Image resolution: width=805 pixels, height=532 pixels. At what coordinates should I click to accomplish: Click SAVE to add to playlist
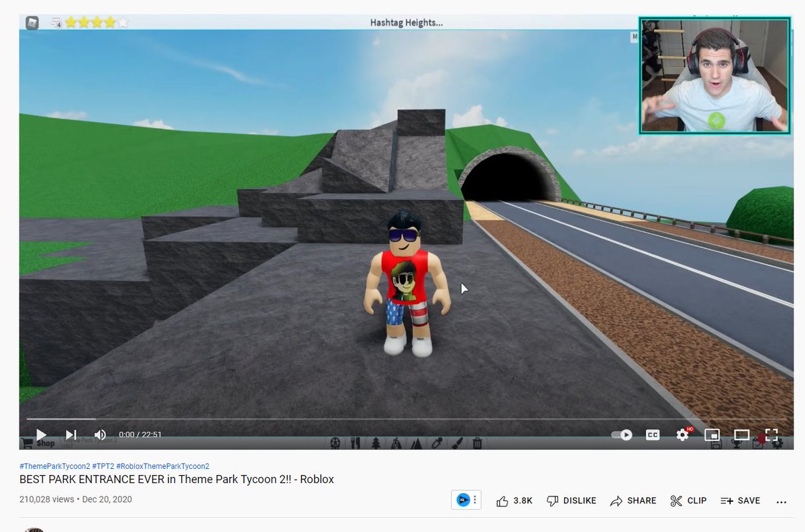[x=741, y=500]
